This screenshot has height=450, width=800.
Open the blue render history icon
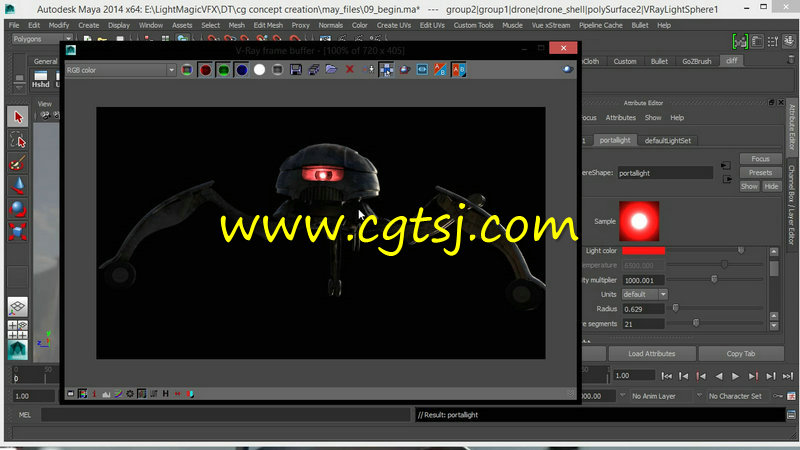pos(422,70)
